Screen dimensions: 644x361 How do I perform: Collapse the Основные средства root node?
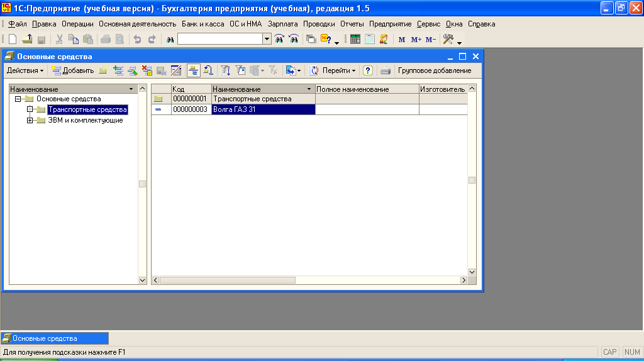click(x=18, y=99)
